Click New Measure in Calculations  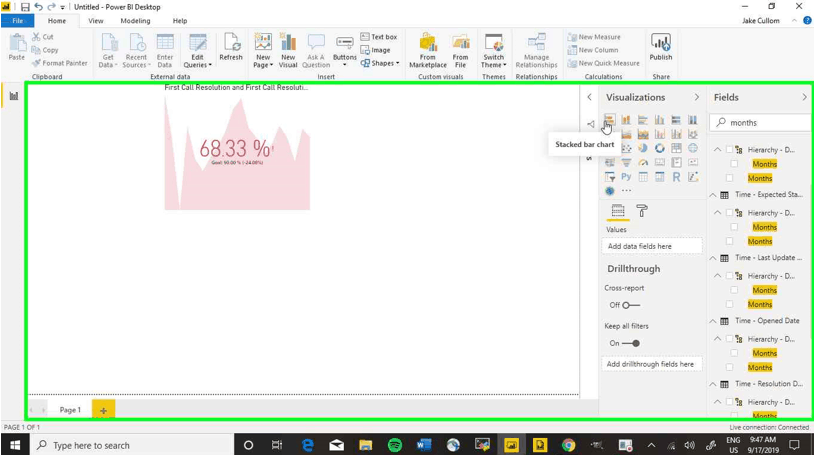tap(594, 37)
